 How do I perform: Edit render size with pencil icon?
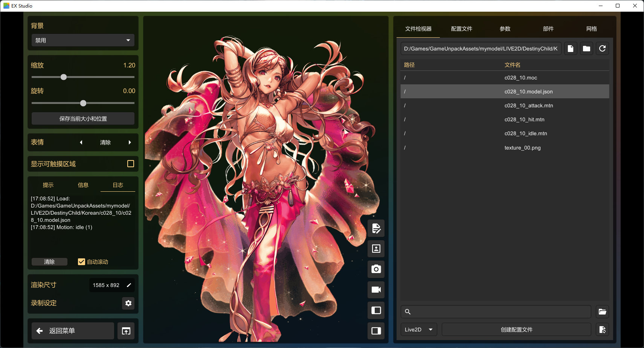point(129,285)
